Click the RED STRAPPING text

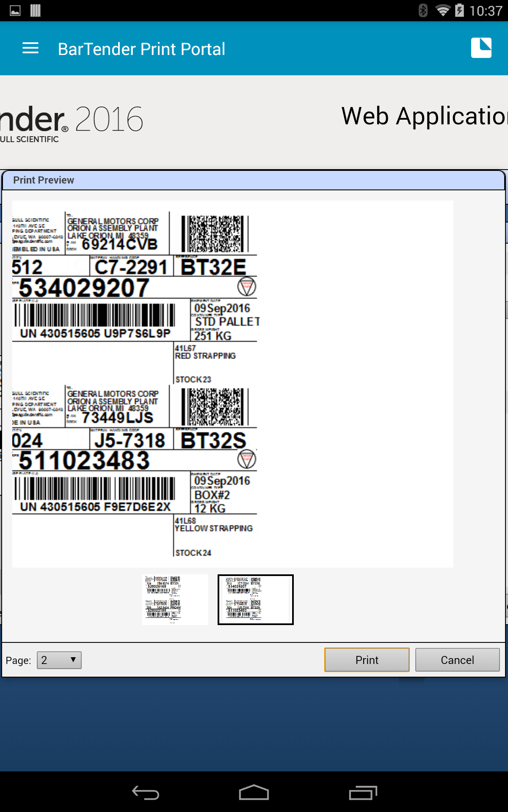pos(205,356)
